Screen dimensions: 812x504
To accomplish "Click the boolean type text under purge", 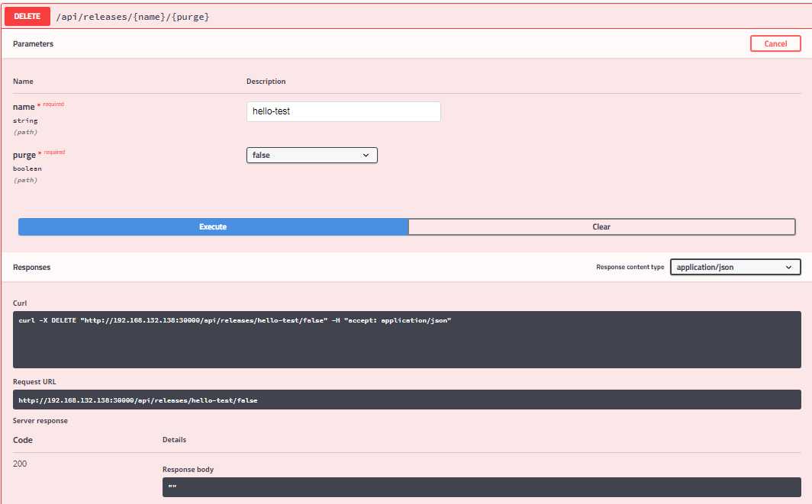I will coord(27,169).
